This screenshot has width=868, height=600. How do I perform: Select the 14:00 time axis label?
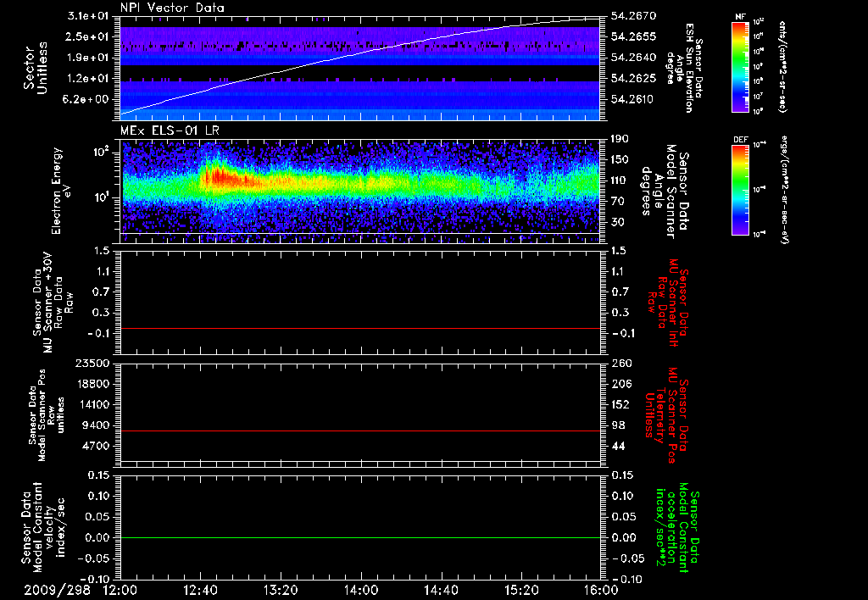pos(360,589)
